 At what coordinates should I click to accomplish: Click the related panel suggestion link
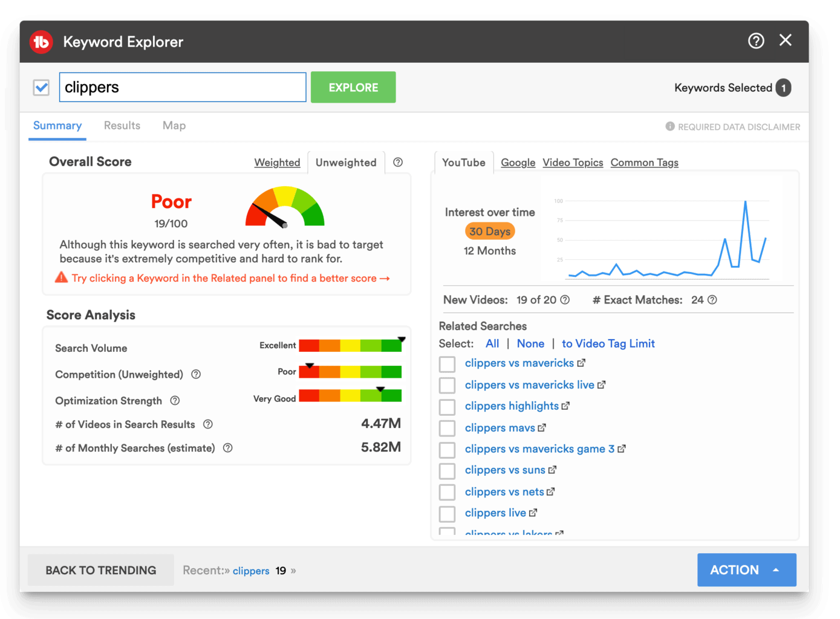click(x=230, y=278)
